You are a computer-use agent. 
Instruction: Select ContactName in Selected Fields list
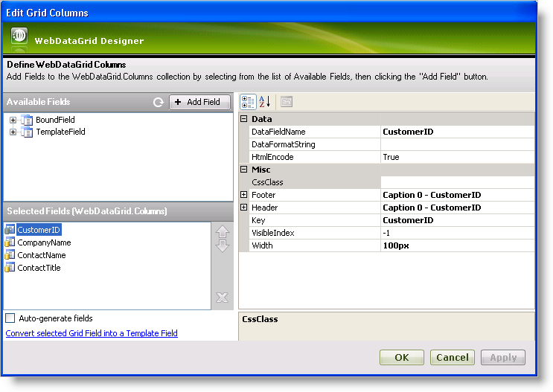(x=42, y=255)
